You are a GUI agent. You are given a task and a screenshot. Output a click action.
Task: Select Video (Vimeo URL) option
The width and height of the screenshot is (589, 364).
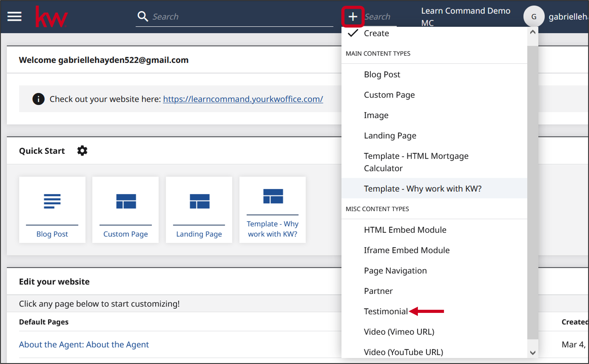tap(434, 332)
